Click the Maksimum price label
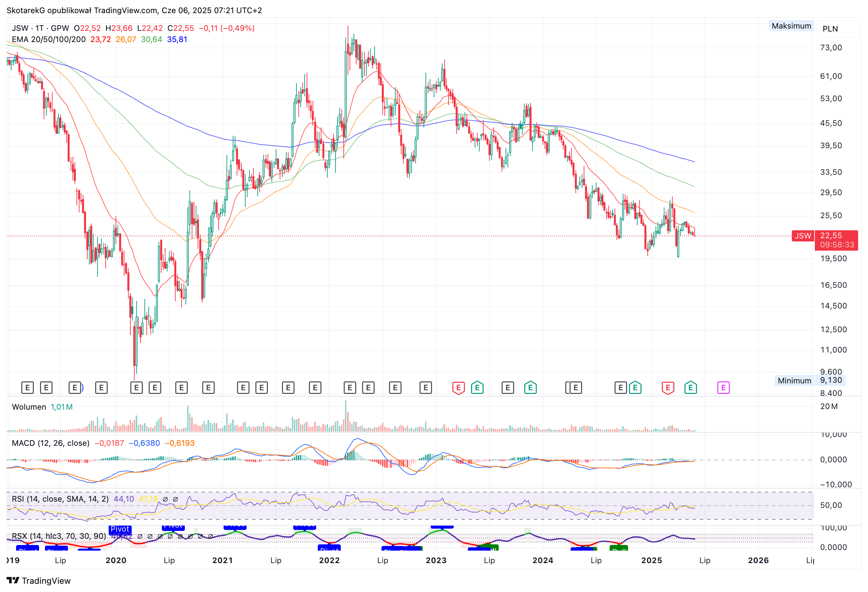The width and height of the screenshot is (868, 592). 791,26
